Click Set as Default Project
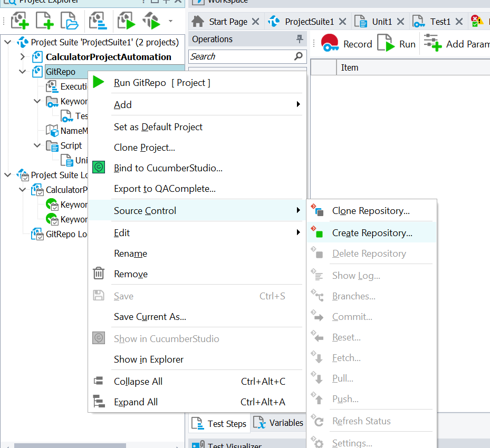 pos(158,127)
